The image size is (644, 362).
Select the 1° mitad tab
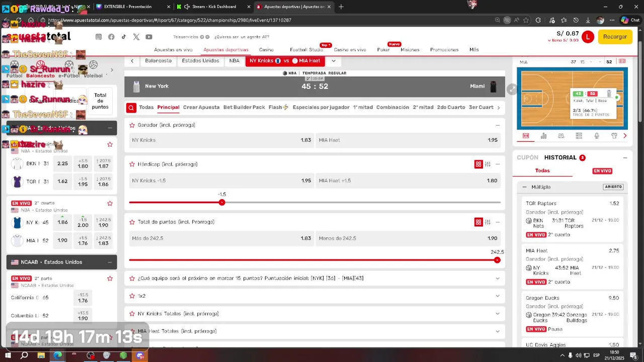(363, 107)
